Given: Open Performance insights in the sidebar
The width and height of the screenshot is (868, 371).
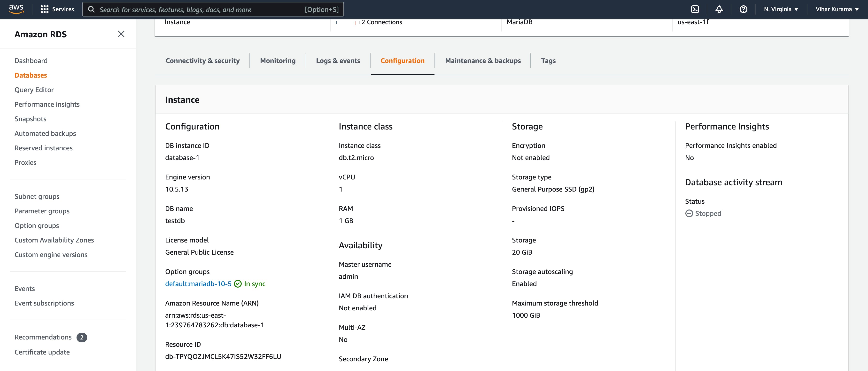Looking at the screenshot, I should [x=47, y=105].
